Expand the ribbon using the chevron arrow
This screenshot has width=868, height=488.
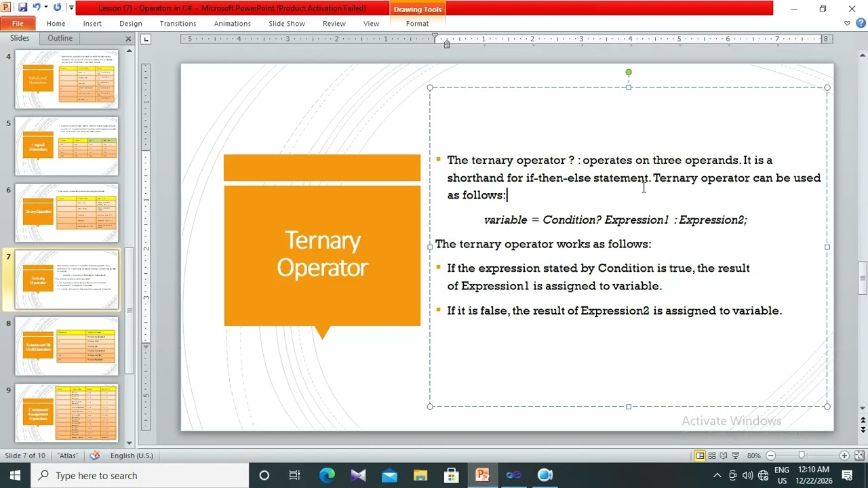[x=847, y=23]
